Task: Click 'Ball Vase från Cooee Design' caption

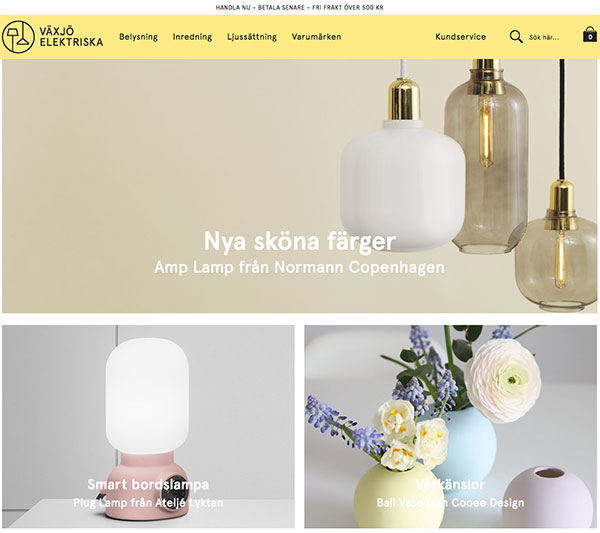Action: pos(450,502)
